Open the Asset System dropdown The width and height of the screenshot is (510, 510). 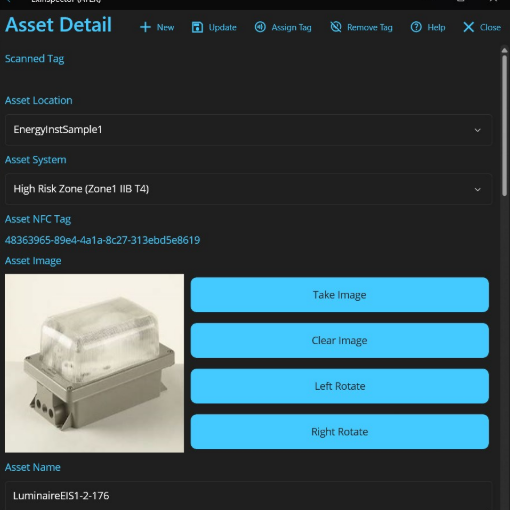(248, 189)
